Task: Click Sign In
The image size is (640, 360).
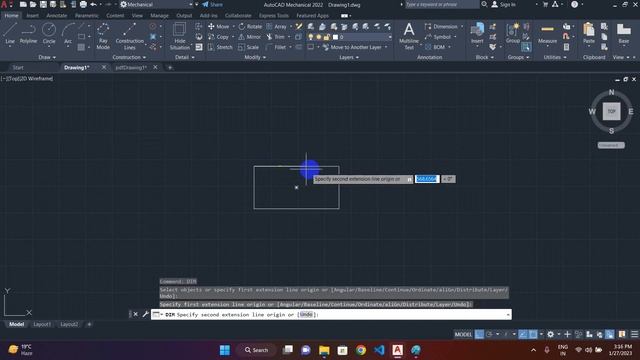Action: pyautogui.click(x=503, y=4)
